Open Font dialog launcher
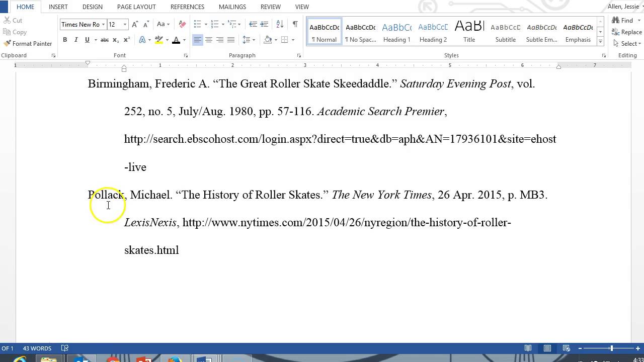This screenshot has width=644, height=362. [x=186, y=56]
